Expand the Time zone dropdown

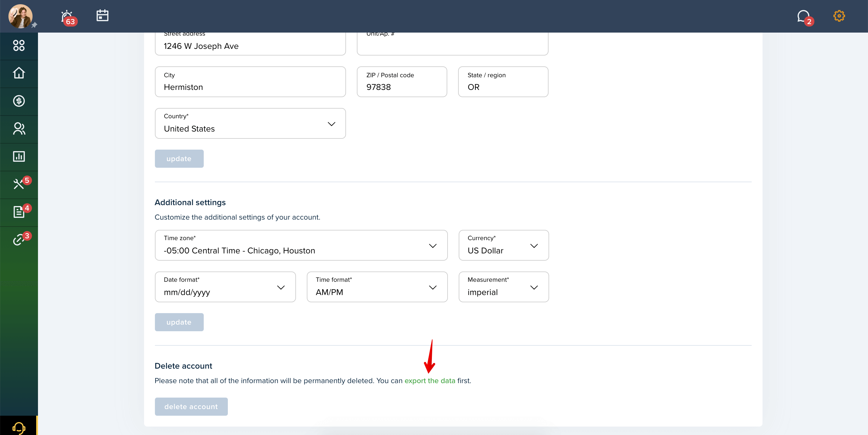coord(301,245)
